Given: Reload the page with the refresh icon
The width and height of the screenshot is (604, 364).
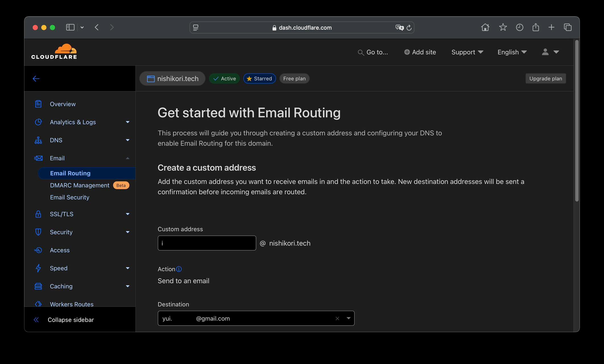Looking at the screenshot, I should point(409,28).
